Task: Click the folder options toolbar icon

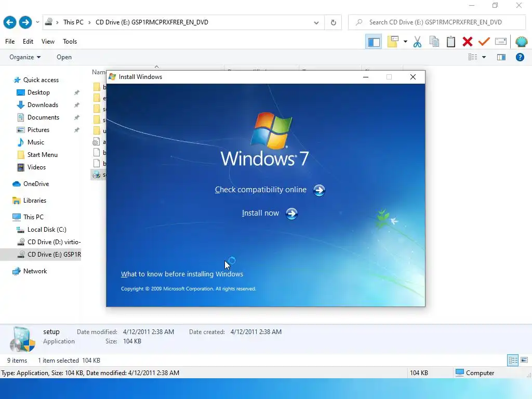Action: [x=393, y=42]
